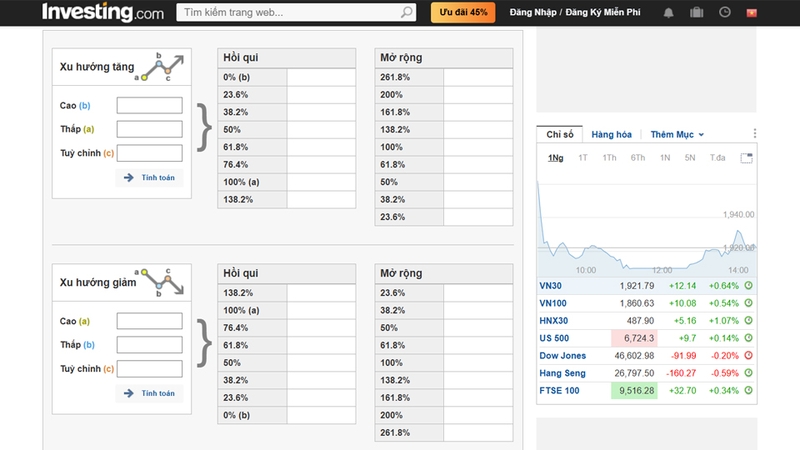Click the search magnifier icon

coord(406,12)
